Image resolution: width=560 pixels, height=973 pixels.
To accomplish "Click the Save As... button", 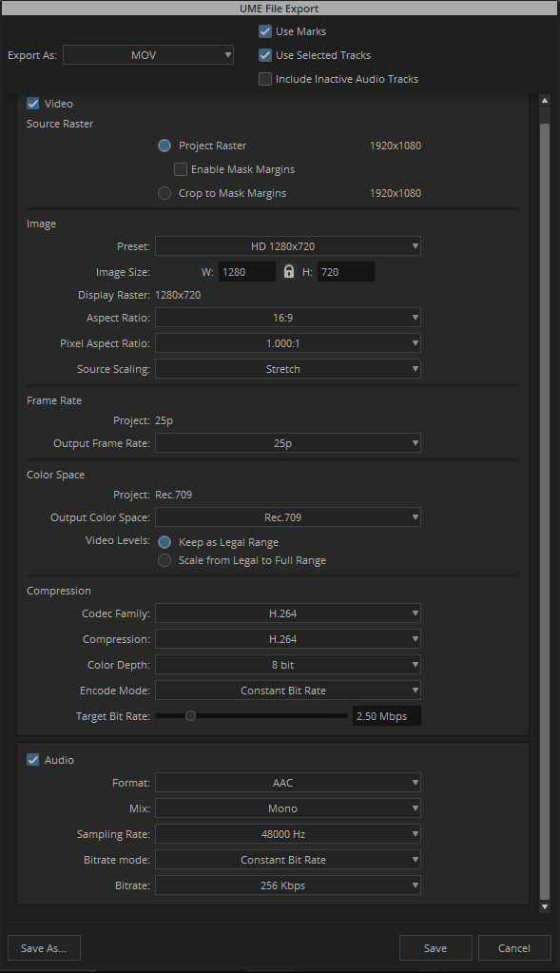I will click(44, 947).
